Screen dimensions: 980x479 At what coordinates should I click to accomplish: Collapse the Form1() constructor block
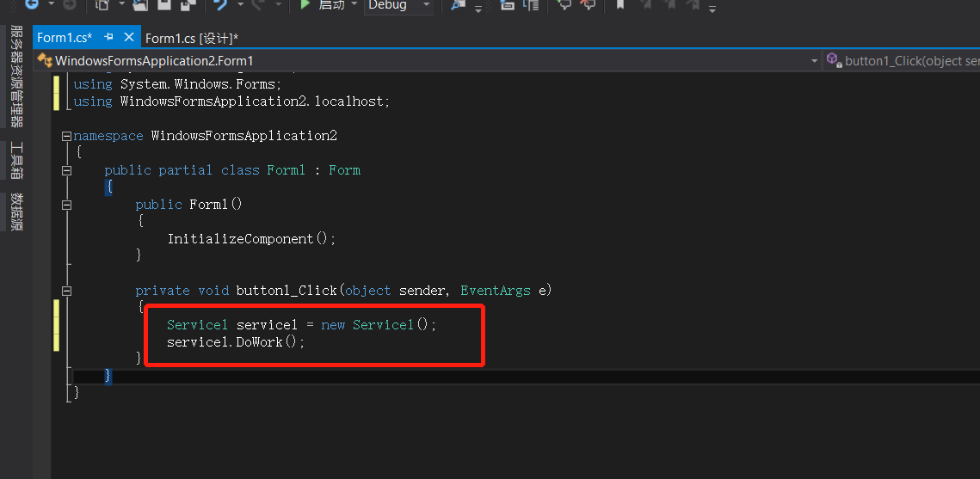[67, 205]
